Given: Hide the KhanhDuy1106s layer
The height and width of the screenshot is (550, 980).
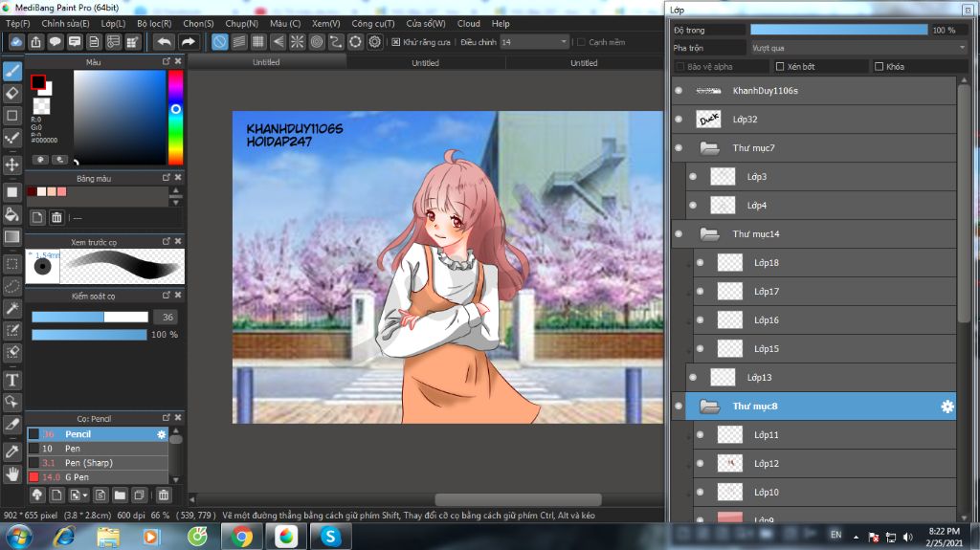Looking at the screenshot, I should tap(679, 91).
